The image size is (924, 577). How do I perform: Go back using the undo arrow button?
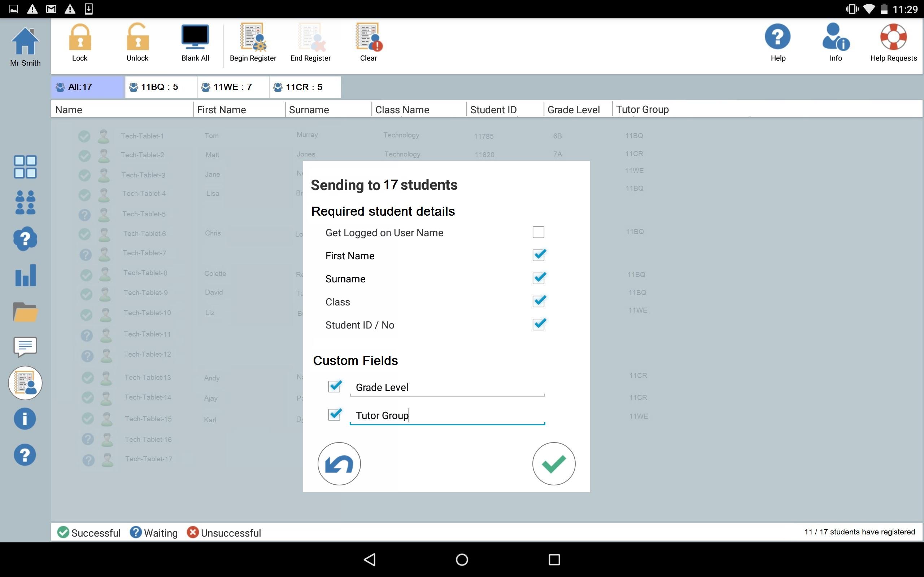(339, 464)
